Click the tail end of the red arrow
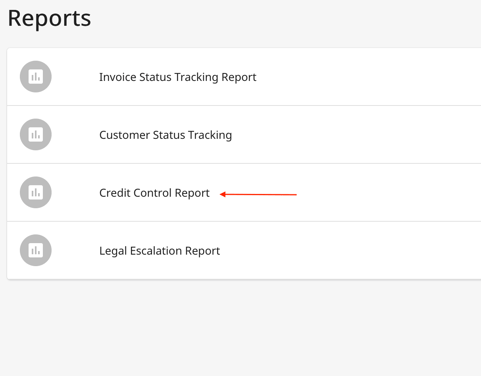This screenshot has height=376, width=481. [x=296, y=195]
